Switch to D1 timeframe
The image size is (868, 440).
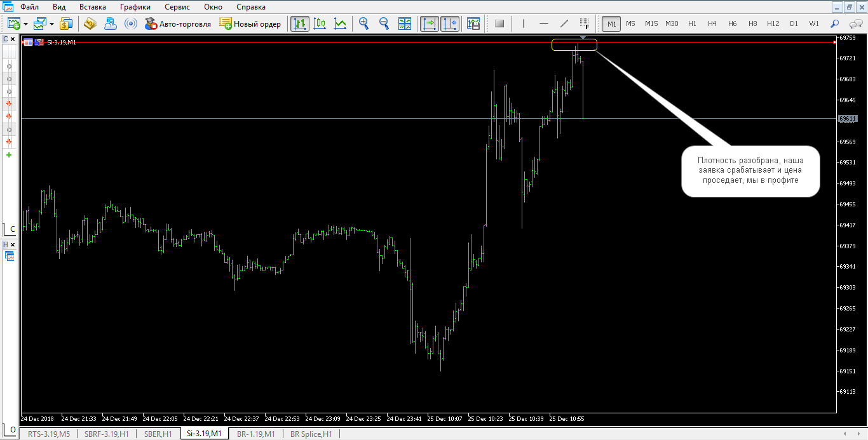click(794, 23)
